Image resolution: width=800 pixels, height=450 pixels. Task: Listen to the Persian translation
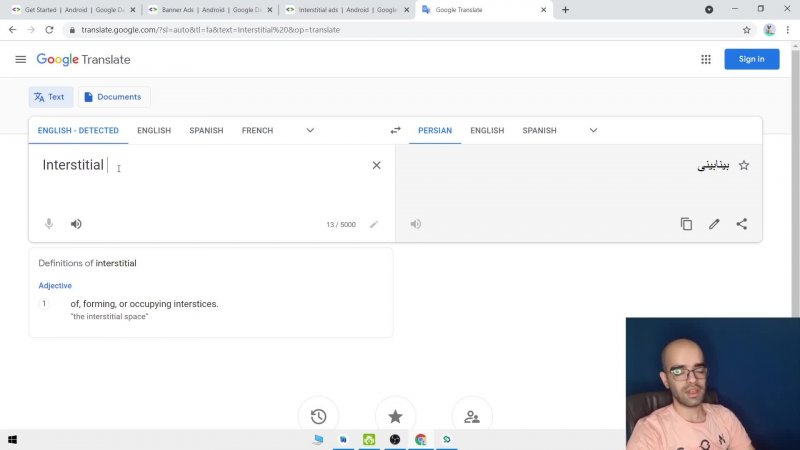[x=416, y=224]
